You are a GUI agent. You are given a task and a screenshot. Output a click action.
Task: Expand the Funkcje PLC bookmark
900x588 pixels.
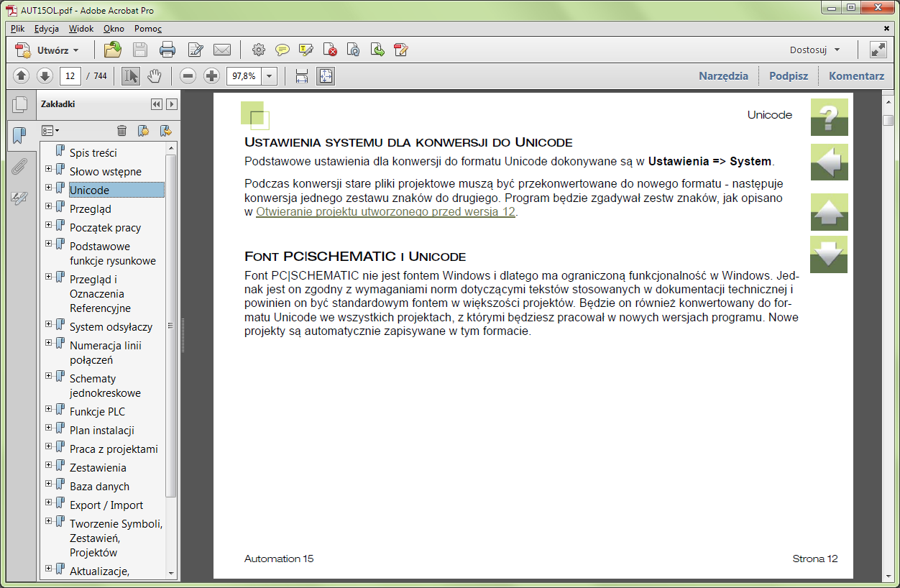[x=49, y=409]
